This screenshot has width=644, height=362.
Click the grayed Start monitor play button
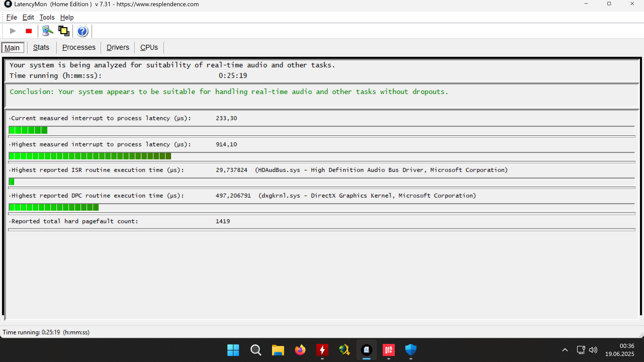pyautogui.click(x=13, y=31)
